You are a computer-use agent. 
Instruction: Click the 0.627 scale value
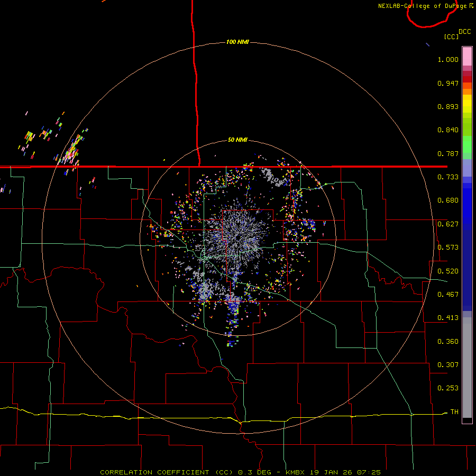[x=448, y=224]
